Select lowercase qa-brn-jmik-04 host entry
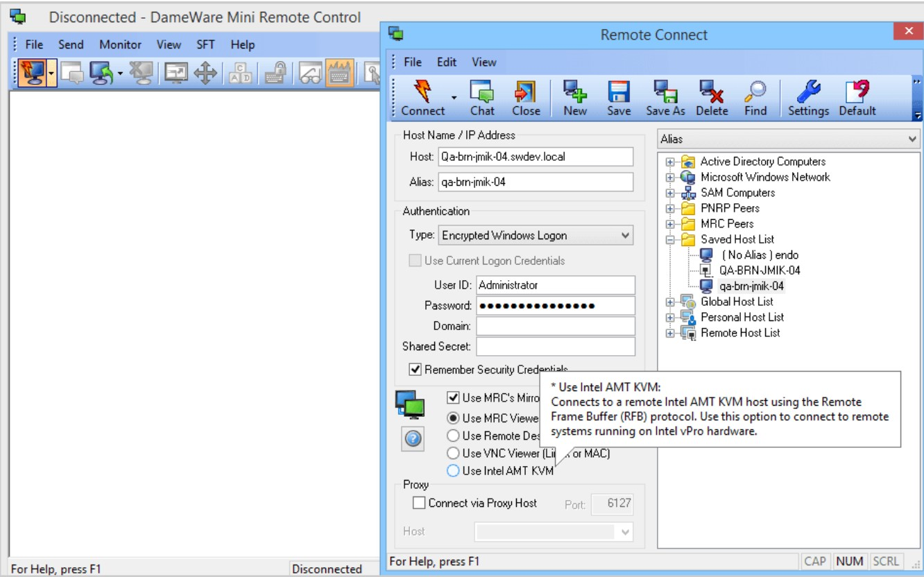This screenshot has width=924, height=577. point(751,286)
